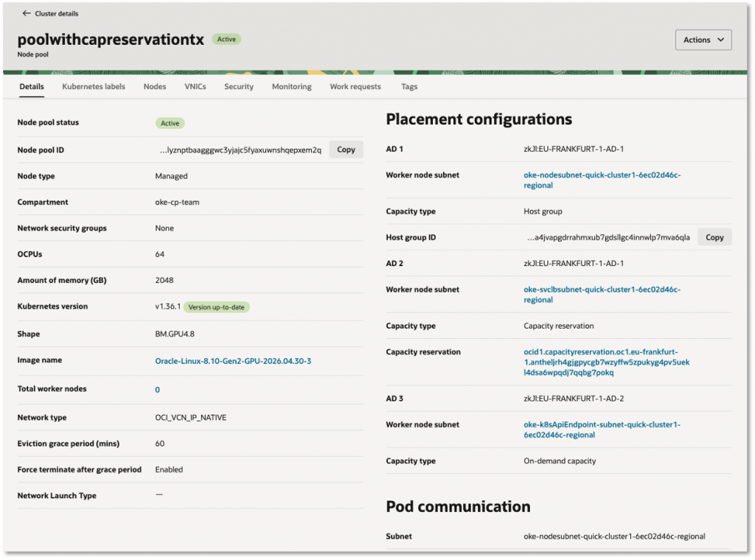Open the Kubernetes labels tab
The height and width of the screenshot is (560, 755).
[94, 87]
